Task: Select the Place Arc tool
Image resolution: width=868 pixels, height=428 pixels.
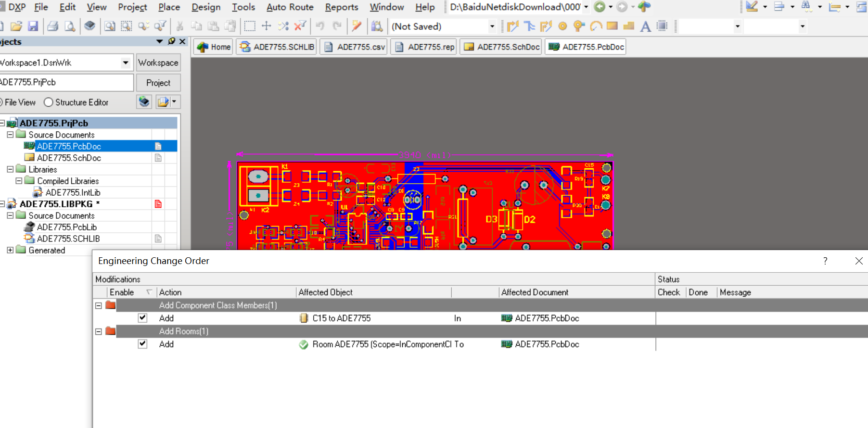Action: [x=596, y=26]
